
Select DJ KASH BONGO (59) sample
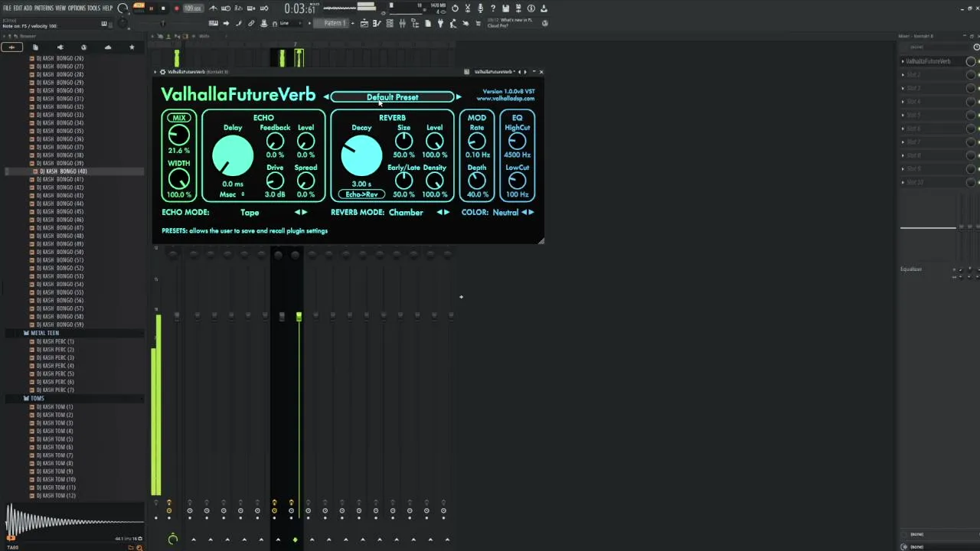pyautogui.click(x=60, y=324)
